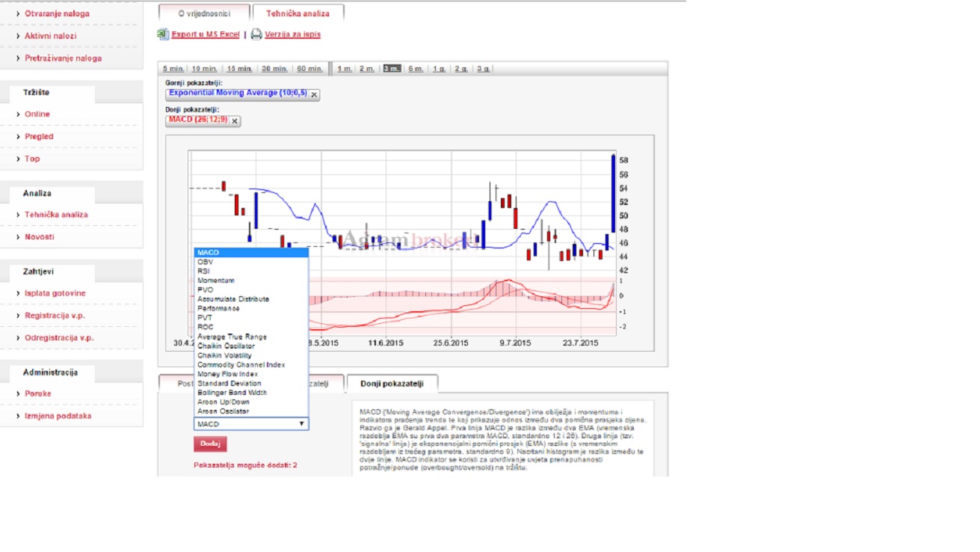
Task: Go to Novosti in the Analiza section
Action: [x=40, y=237]
